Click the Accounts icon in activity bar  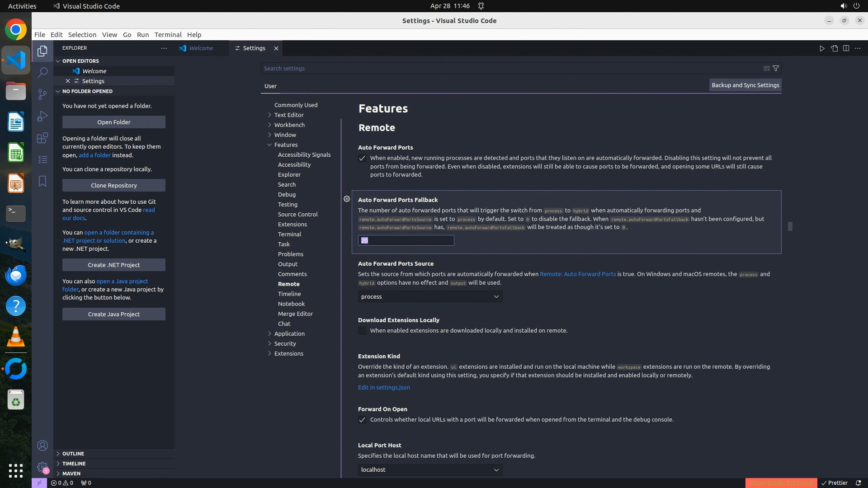pos(42,446)
